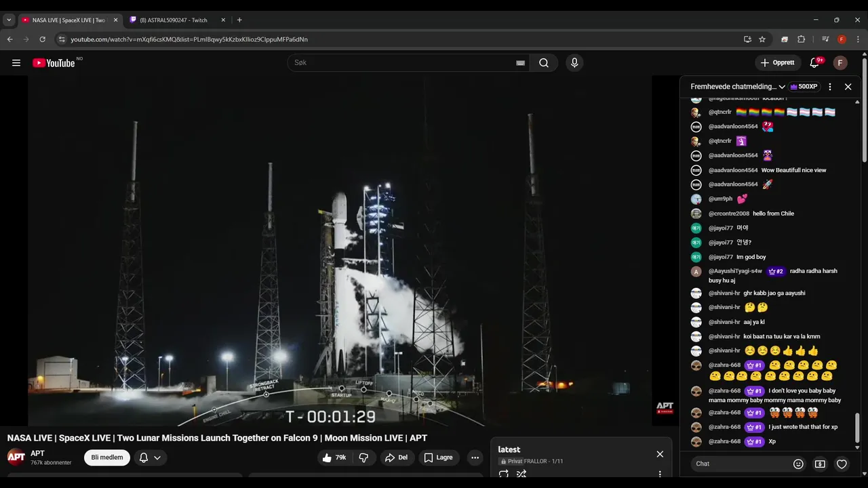This screenshot has height=488, width=868.
Task: Open live chat options three-dot menu
Action: (x=829, y=87)
